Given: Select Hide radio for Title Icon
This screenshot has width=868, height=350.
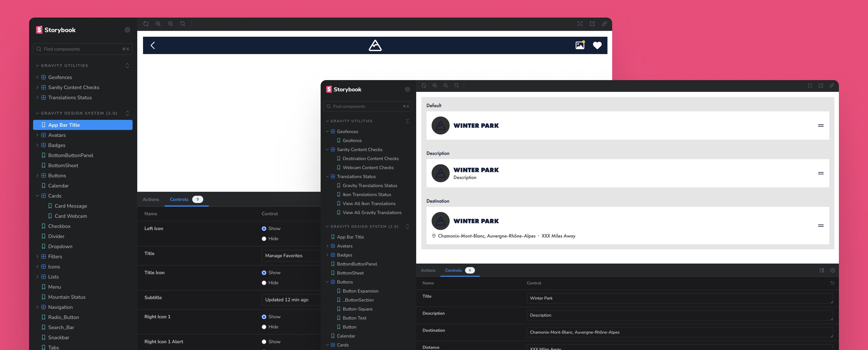Looking at the screenshot, I should point(264,283).
